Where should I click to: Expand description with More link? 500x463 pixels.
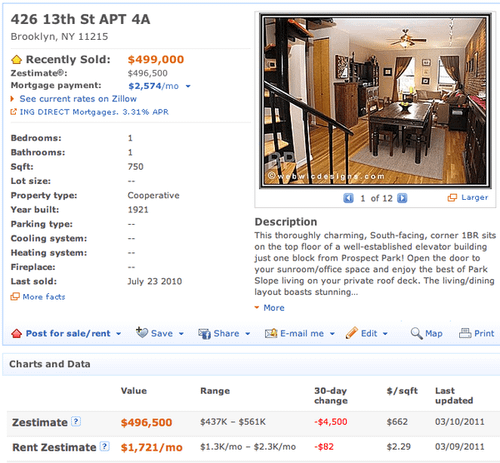pos(274,308)
